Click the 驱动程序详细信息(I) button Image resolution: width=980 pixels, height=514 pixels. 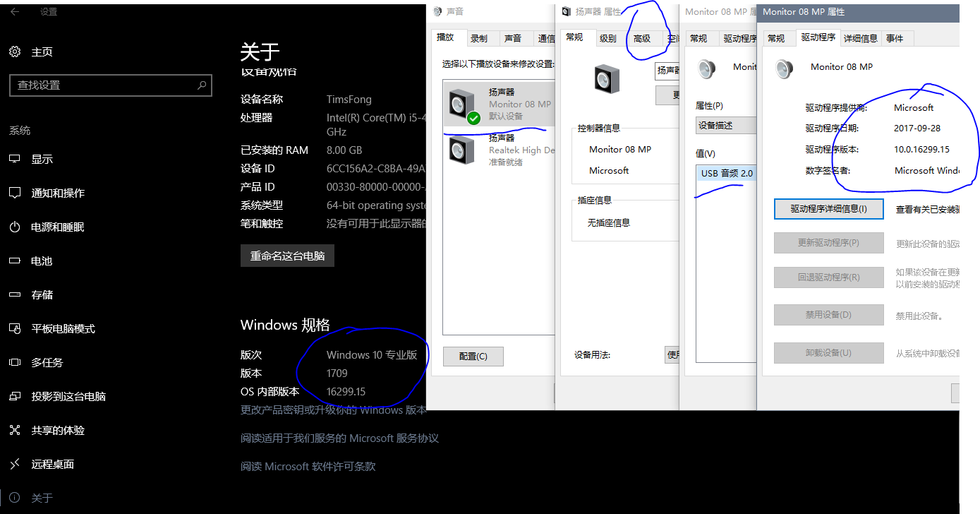[x=828, y=208]
